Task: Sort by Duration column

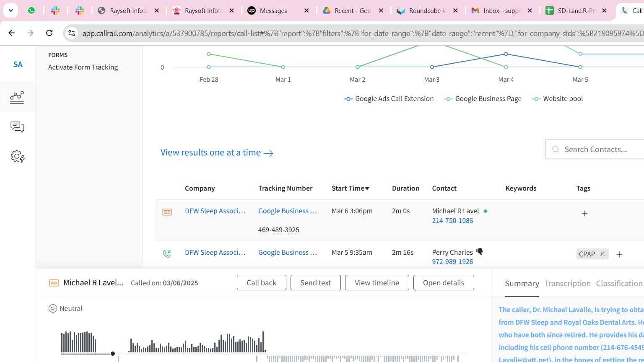Action: (405, 188)
